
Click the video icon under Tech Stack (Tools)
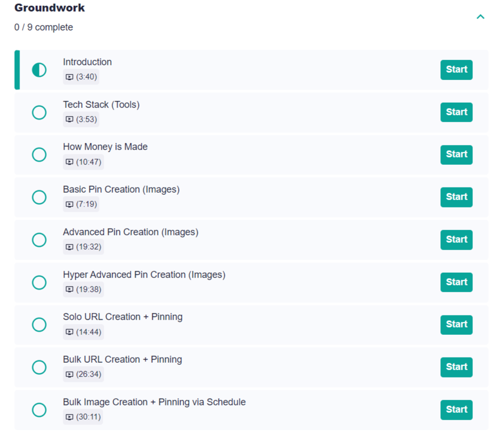pyautogui.click(x=70, y=120)
